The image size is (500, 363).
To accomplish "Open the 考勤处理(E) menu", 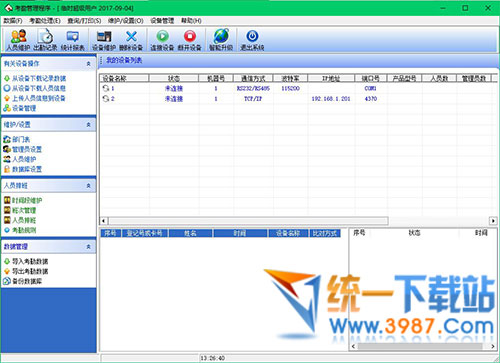I will click(45, 21).
